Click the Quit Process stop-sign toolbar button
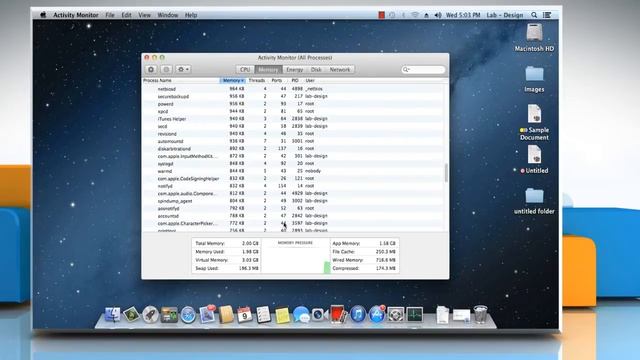Image resolution: width=640 pixels, height=360 pixels. (x=151, y=69)
